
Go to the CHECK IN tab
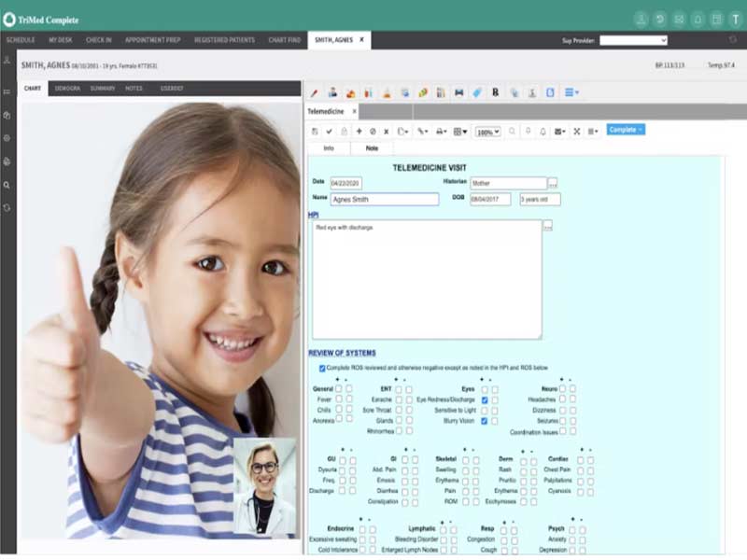99,40
